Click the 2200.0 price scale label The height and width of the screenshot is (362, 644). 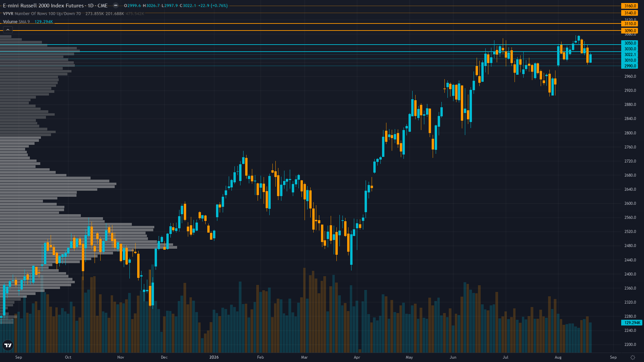click(630, 345)
